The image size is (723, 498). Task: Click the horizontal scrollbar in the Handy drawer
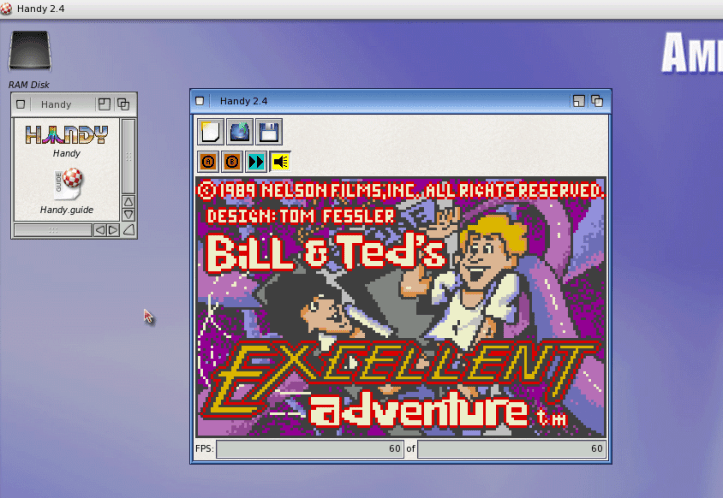tap(52, 230)
